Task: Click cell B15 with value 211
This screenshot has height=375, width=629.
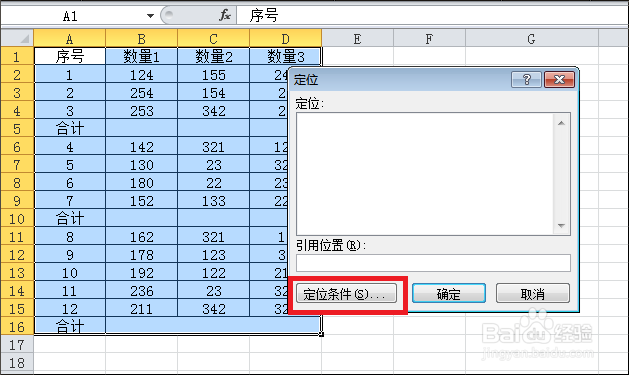Action: pos(142,308)
